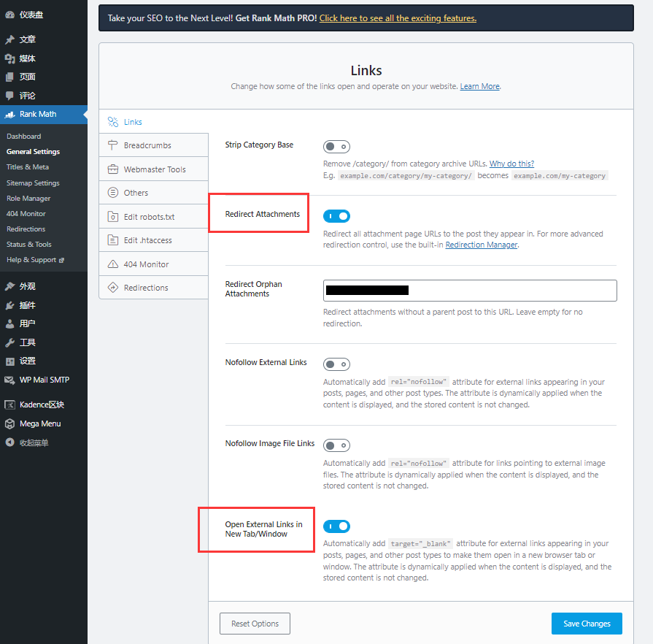Open Mega Menu via its cube icon
The height and width of the screenshot is (644, 653).
click(9, 424)
